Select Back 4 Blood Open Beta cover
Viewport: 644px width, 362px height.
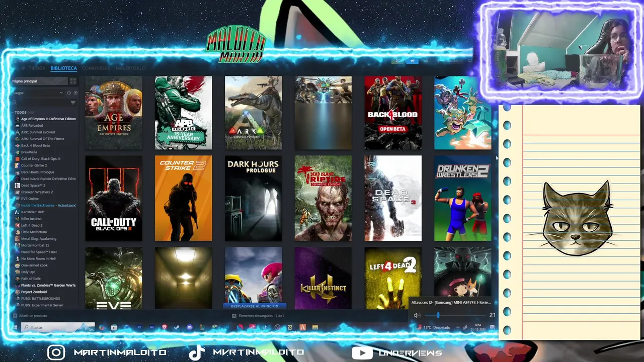pos(393,113)
